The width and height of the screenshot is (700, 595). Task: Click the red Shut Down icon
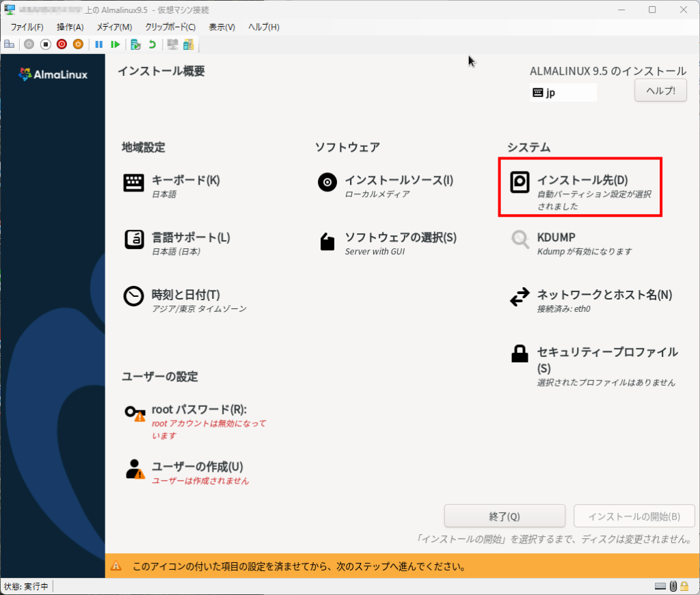tap(62, 44)
